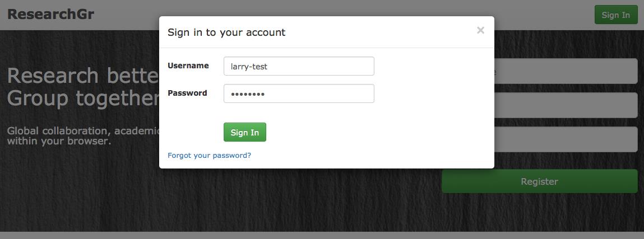Click the bold Password label
Viewport: 644px width, 239px height.
(x=187, y=93)
